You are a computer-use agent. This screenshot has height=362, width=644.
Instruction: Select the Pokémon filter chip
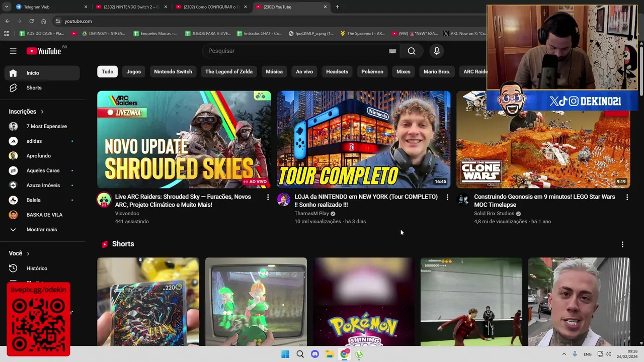pyautogui.click(x=372, y=71)
